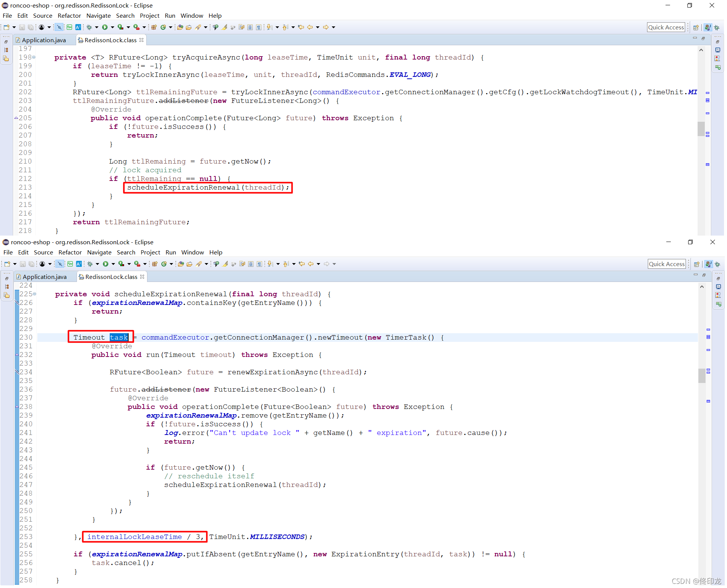Toggle Show Whitespace Characters in top toolbar
727x588 pixels.
coord(259,27)
